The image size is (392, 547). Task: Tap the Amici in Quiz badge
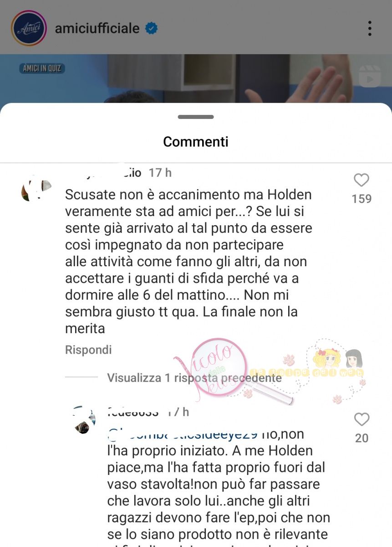coord(42,69)
